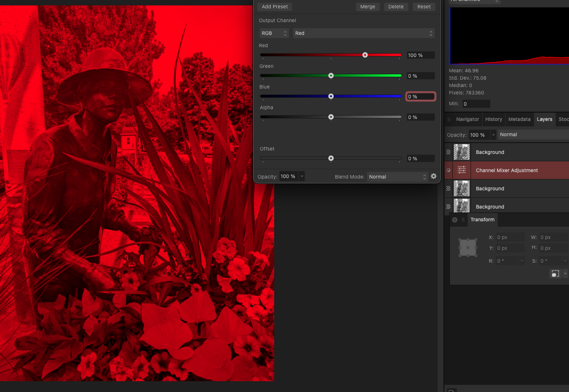Click the Transform anchor point selector

click(x=468, y=248)
